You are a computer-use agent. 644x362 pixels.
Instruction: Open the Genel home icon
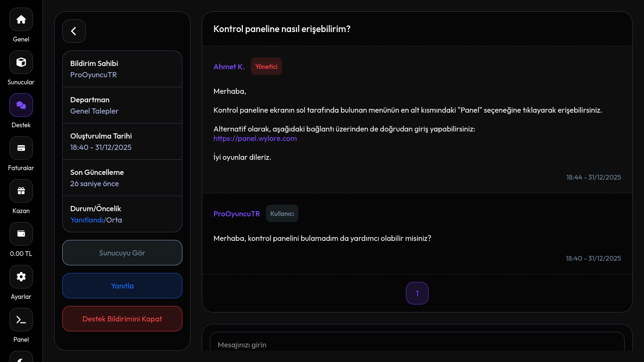click(x=21, y=19)
